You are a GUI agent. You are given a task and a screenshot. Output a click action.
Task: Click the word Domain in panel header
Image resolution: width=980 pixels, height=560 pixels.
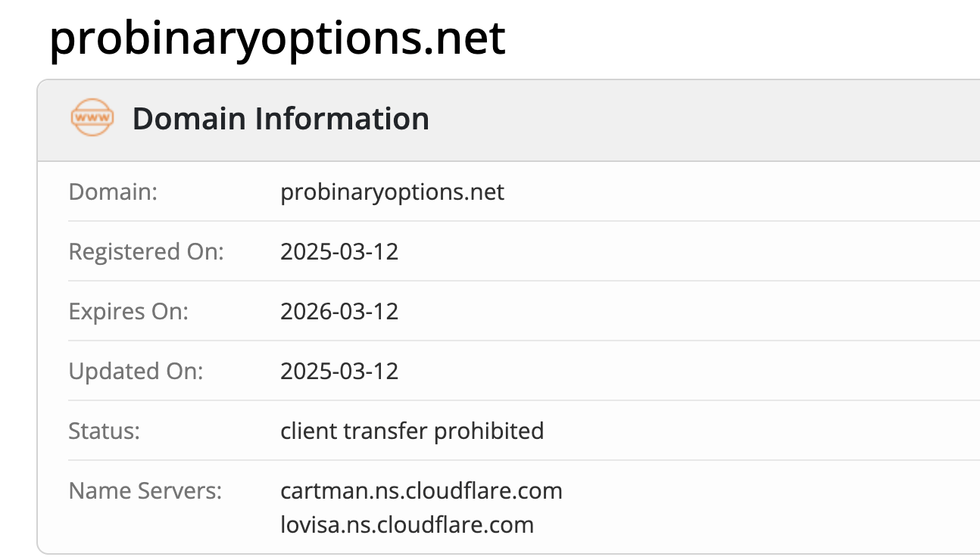coord(188,120)
